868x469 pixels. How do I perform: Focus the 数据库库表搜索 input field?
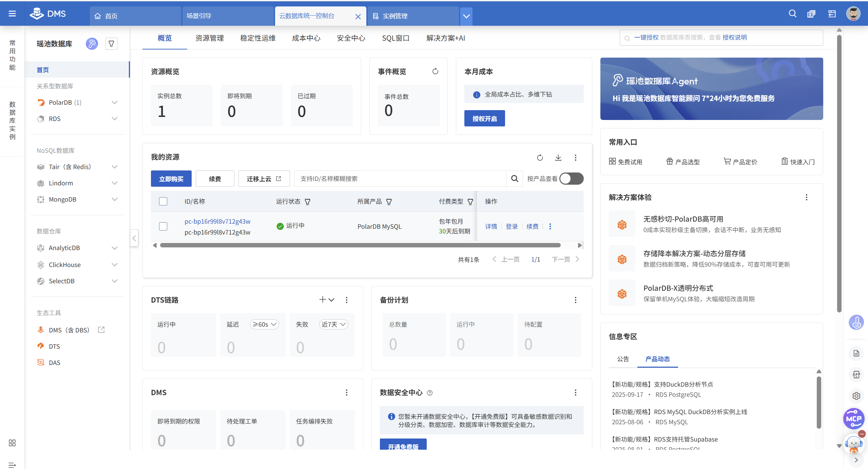[x=721, y=38]
